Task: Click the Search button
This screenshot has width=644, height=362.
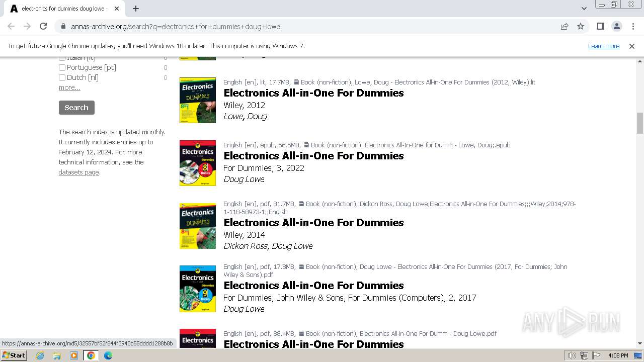Action: point(76,108)
